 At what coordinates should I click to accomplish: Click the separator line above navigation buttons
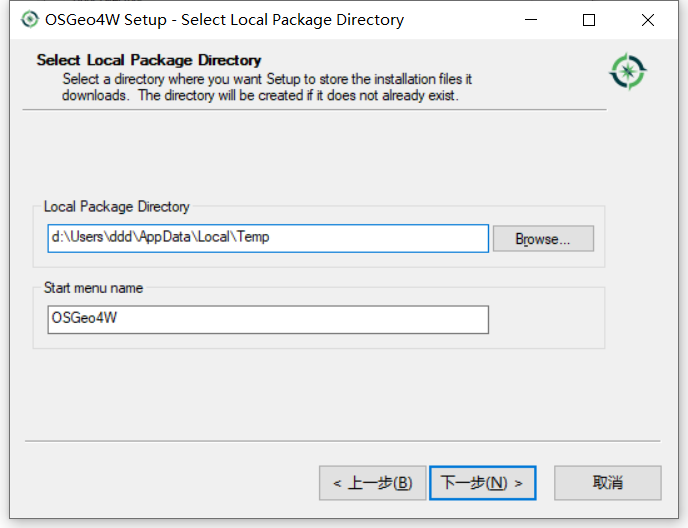(342, 440)
